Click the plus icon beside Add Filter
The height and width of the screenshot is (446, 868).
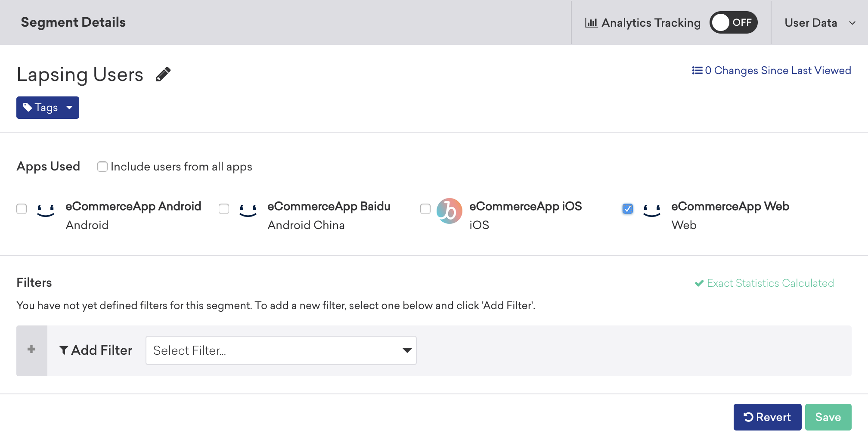click(31, 349)
